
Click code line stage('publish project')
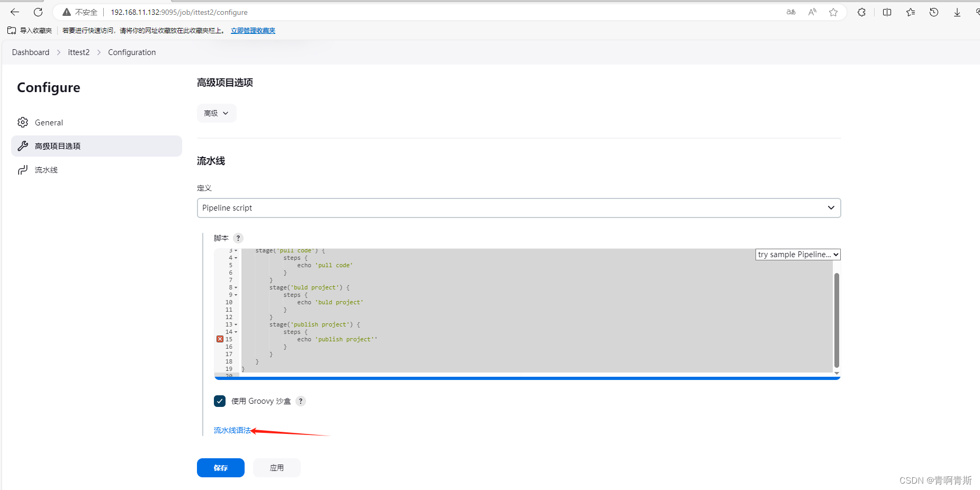(x=314, y=325)
